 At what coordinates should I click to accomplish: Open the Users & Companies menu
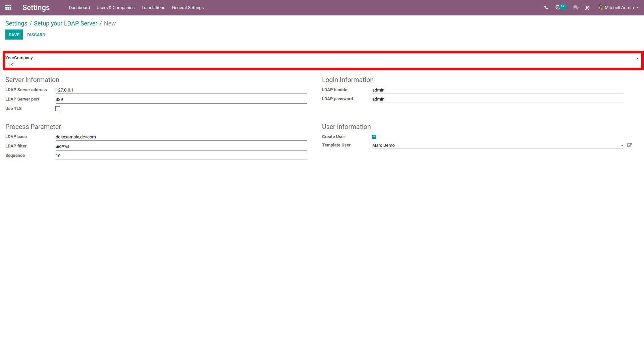[x=116, y=7]
